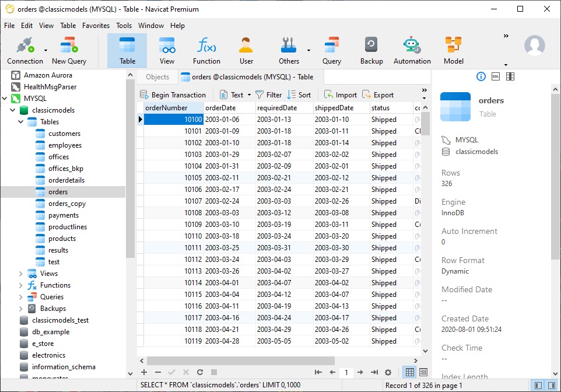This screenshot has height=392, width=561.
Task: Select the orderdetails table
Action: pos(66,180)
